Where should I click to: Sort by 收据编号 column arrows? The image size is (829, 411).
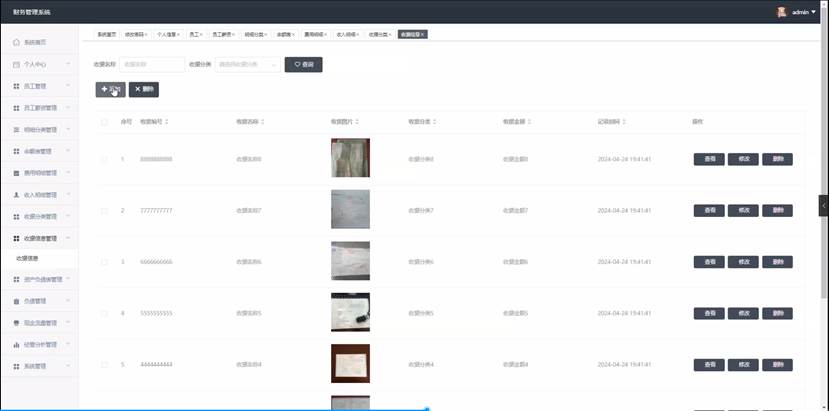click(x=167, y=122)
